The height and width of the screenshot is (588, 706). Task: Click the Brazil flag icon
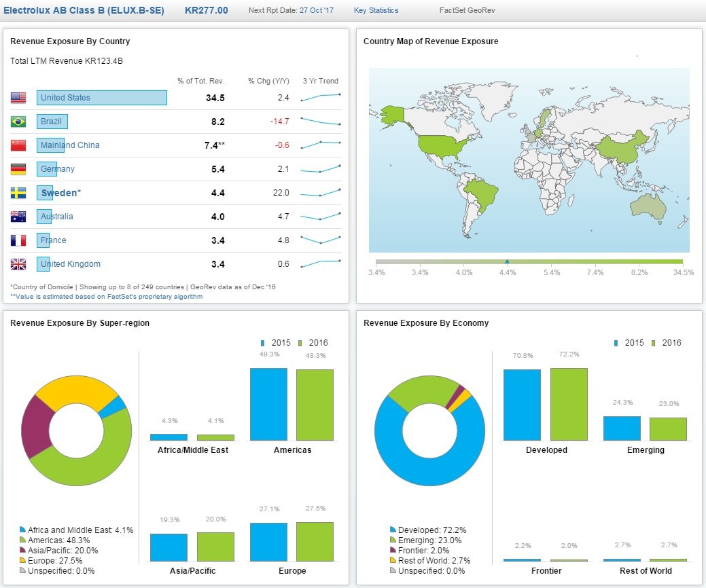18,122
